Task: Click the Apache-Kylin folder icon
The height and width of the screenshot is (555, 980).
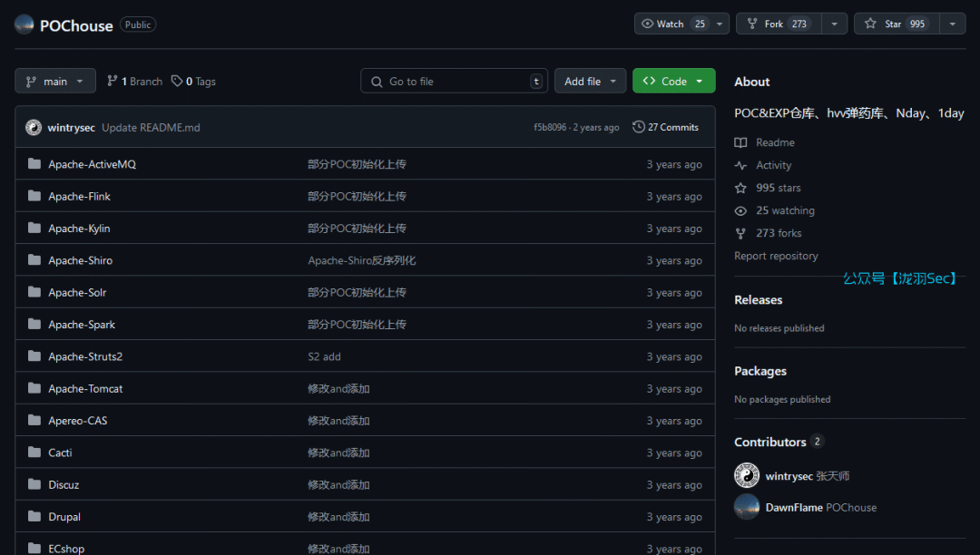Action: (x=34, y=228)
